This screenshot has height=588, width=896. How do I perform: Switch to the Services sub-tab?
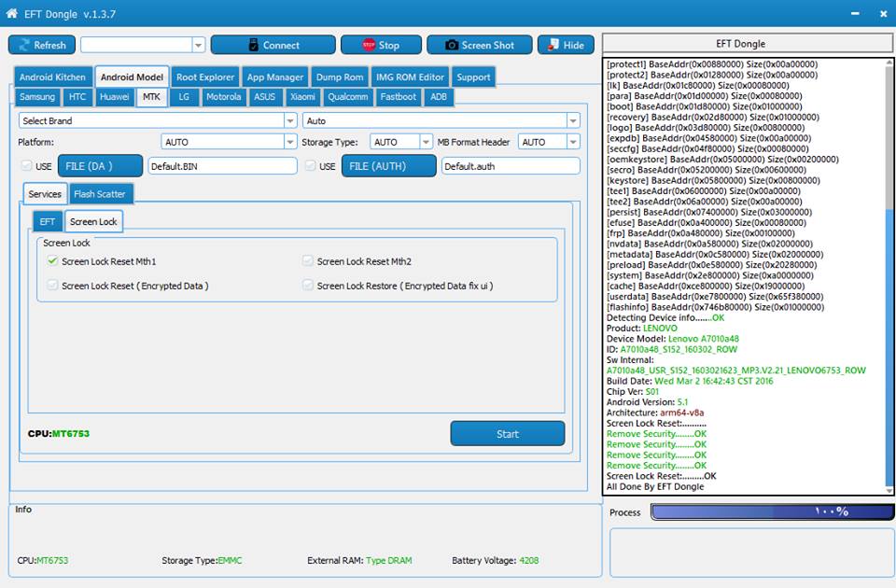point(45,194)
